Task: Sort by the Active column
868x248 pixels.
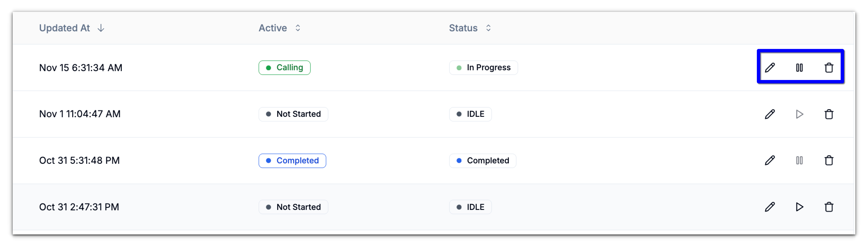Action: 298,28
